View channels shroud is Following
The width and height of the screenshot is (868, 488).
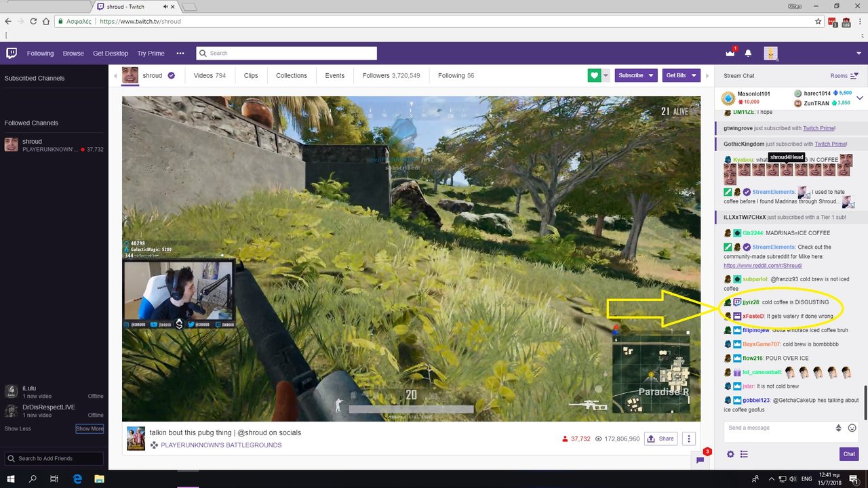coord(456,75)
